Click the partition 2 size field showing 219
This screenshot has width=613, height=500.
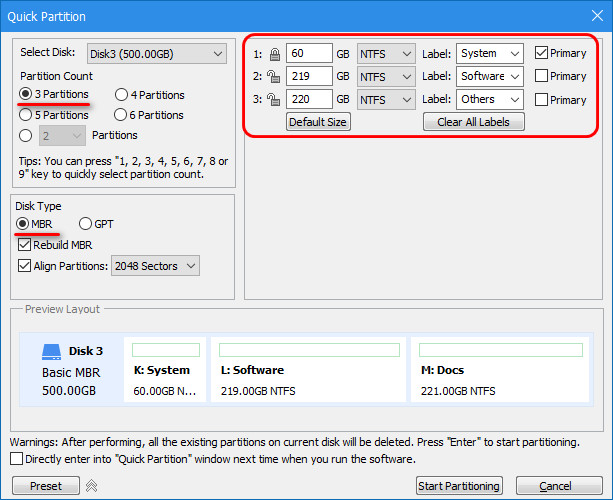coord(309,76)
